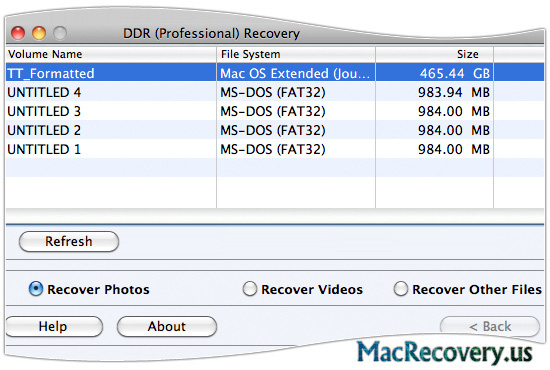
Task: Choose the Recover Photos radio option
Action: pyautogui.click(x=36, y=289)
